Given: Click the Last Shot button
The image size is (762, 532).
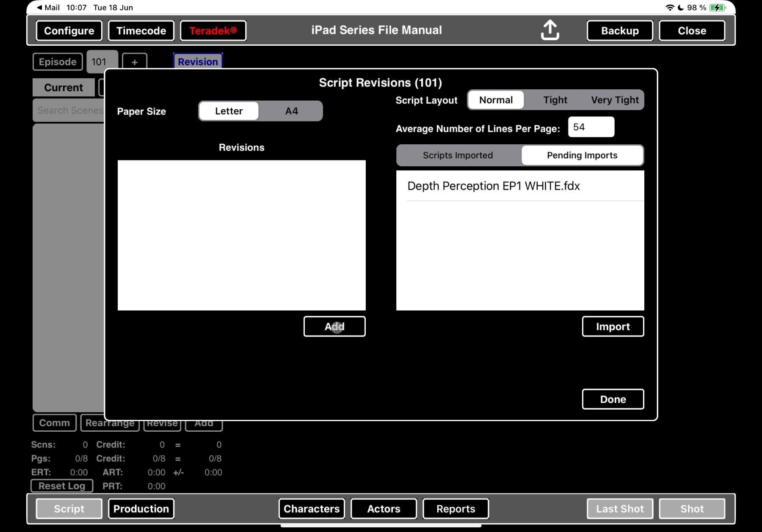Looking at the screenshot, I should 620,509.
